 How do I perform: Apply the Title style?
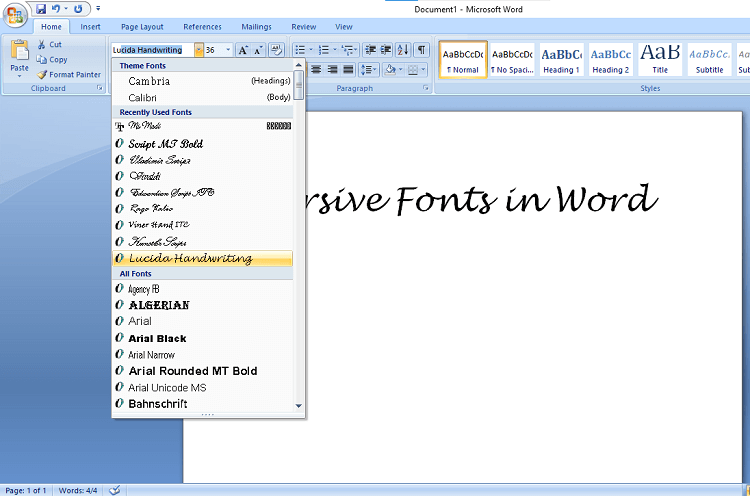pyautogui.click(x=660, y=60)
